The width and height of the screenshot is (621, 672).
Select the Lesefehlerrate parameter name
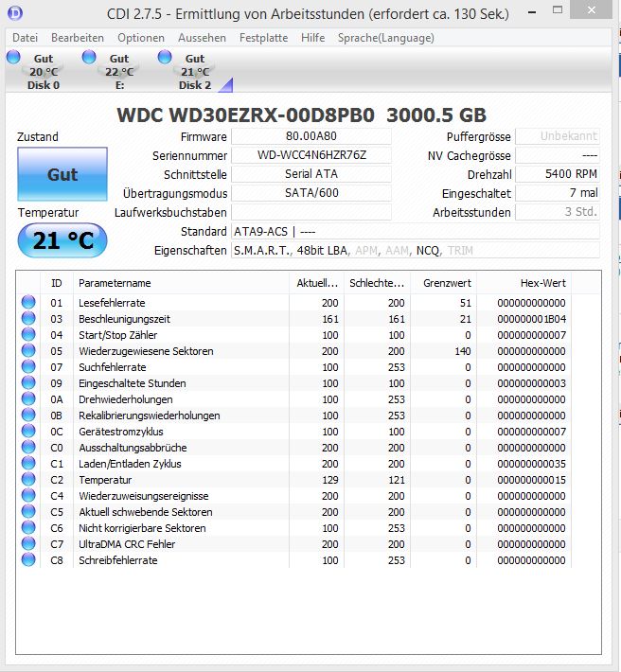tap(112, 303)
